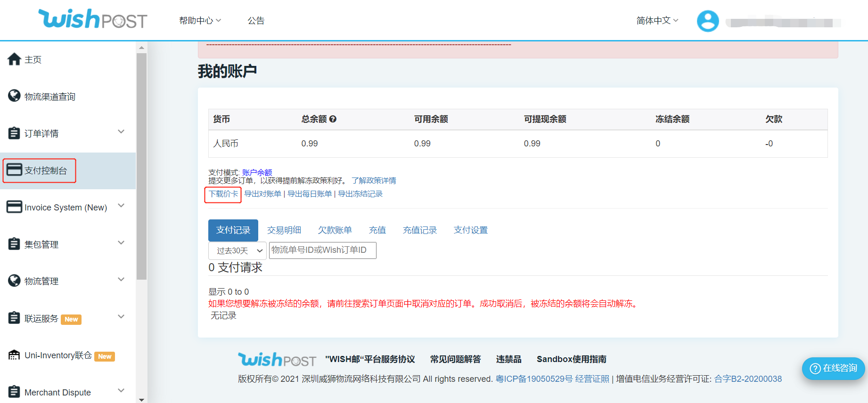Click the 账户余额 payment mode link

pos(257,172)
